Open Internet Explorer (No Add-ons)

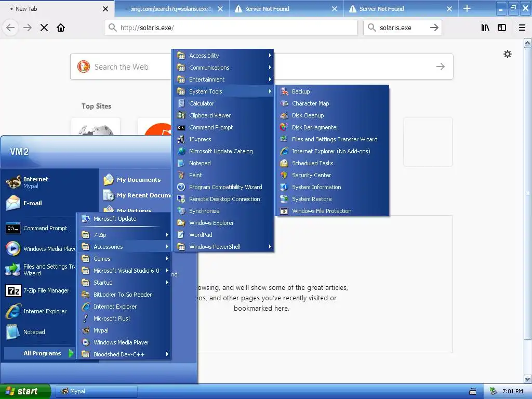[331, 151]
